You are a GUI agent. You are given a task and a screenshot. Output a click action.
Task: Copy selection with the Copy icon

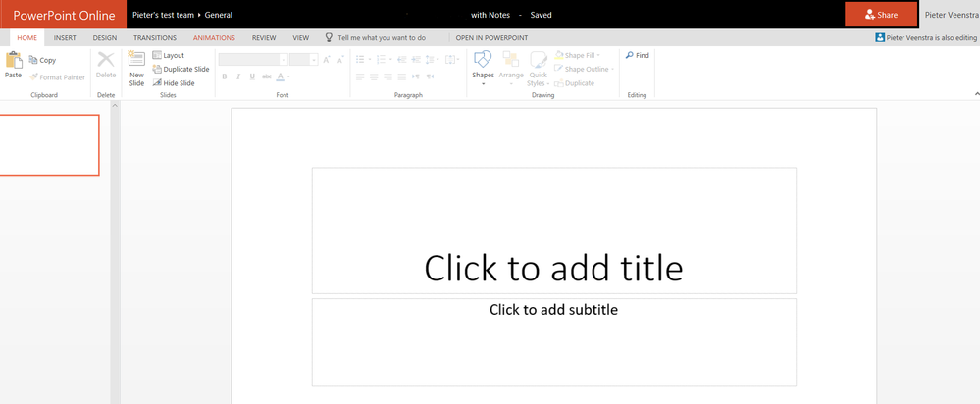[33, 61]
